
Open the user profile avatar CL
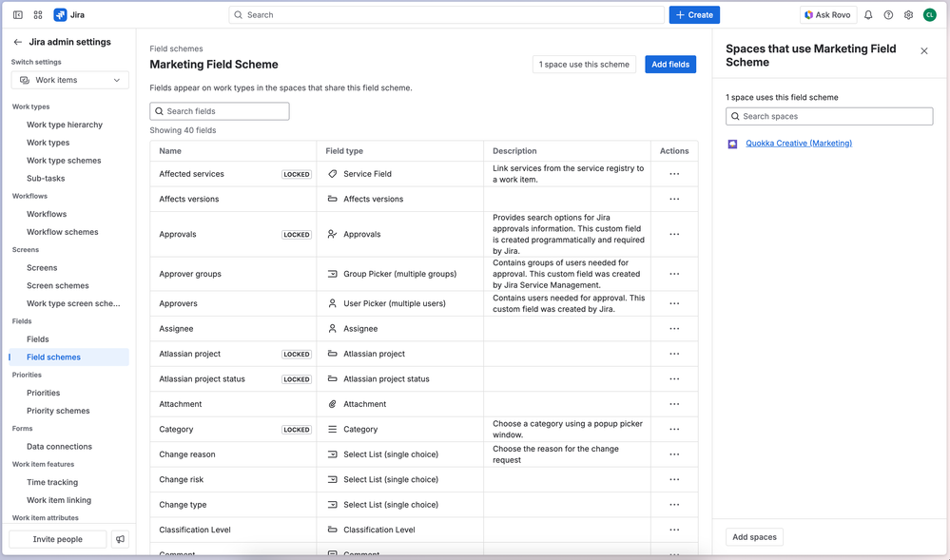(929, 15)
